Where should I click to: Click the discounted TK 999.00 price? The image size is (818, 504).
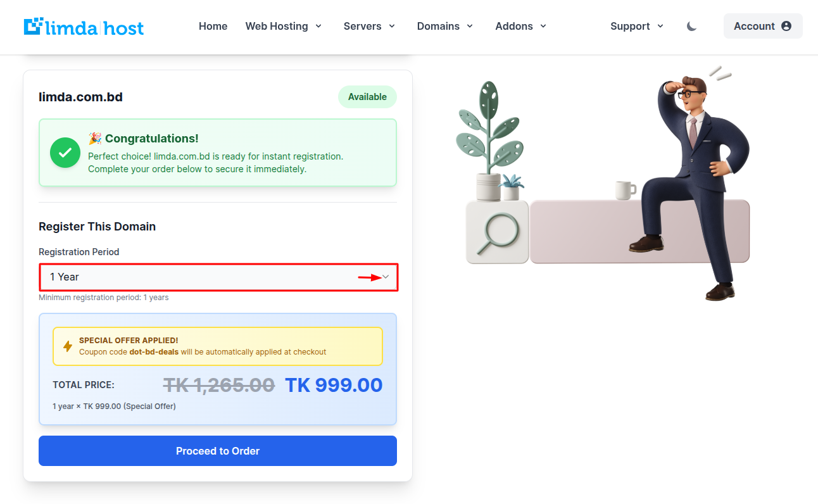334,385
